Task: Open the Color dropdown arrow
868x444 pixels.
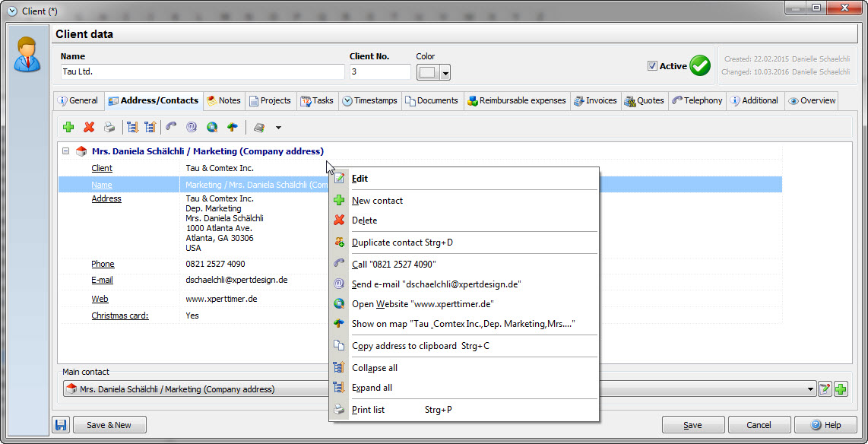Action: pos(445,73)
